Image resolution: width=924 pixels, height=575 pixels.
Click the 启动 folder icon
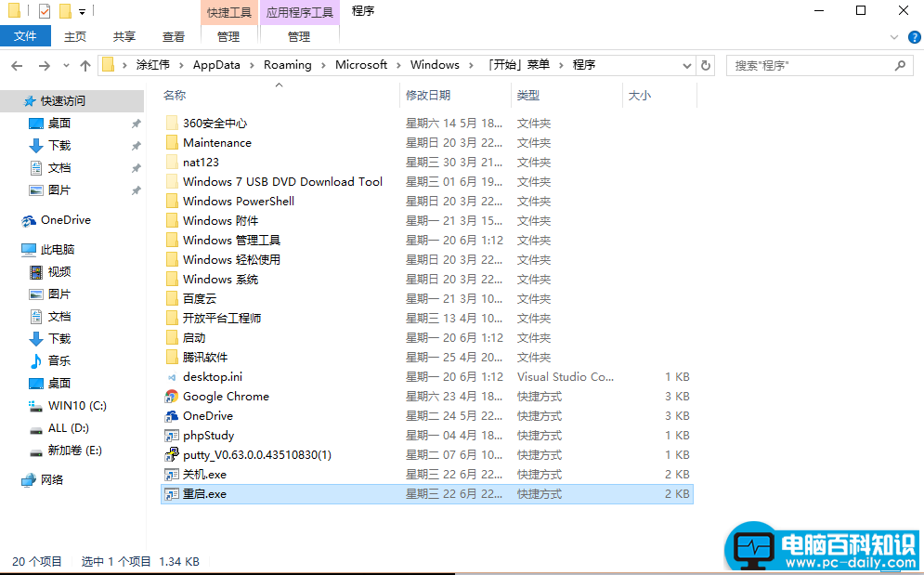(172, 338)
